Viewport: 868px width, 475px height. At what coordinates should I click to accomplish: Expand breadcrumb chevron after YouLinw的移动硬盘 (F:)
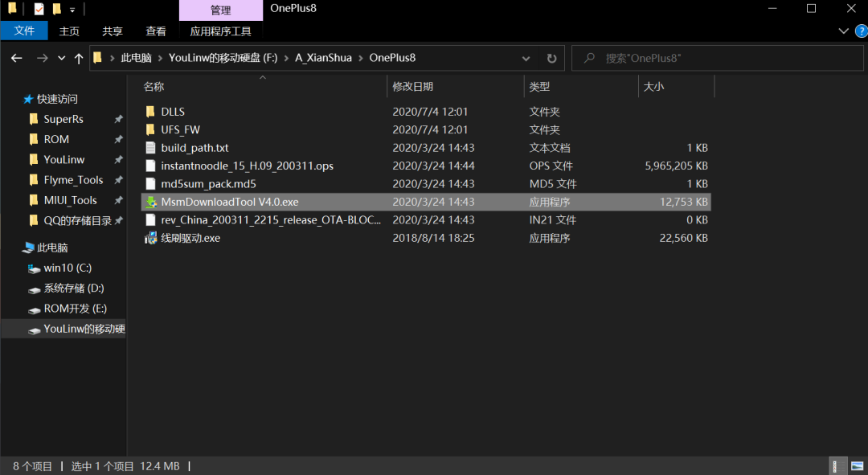286,58
